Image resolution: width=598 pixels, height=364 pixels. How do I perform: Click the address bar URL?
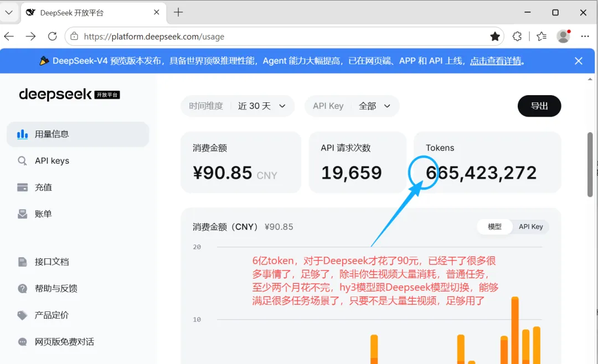154,37
